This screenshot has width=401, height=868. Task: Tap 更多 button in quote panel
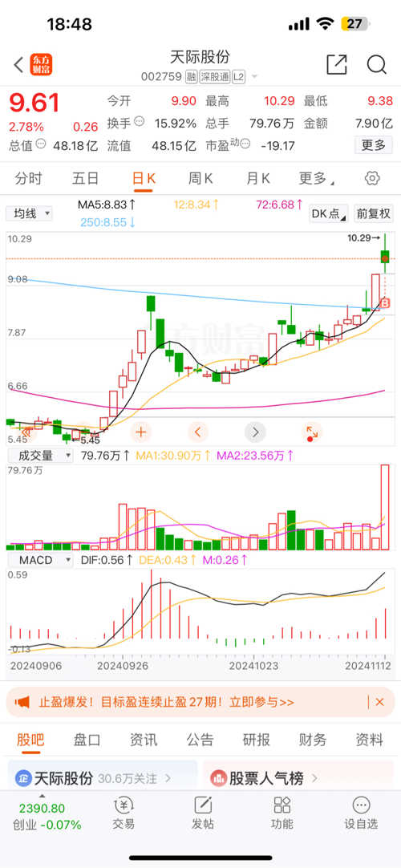(x=374, y=145)
